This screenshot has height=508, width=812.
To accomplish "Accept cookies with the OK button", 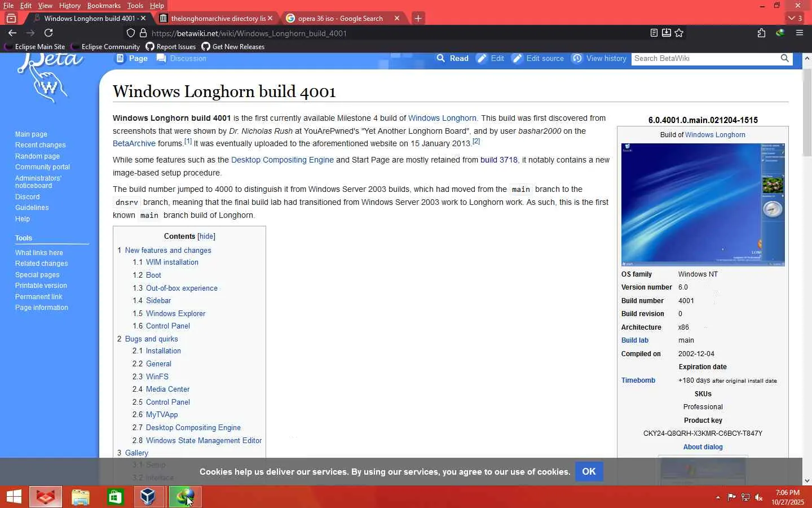I will (x=589, y=472).
